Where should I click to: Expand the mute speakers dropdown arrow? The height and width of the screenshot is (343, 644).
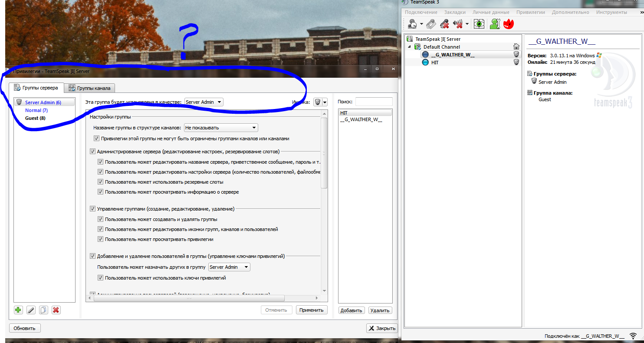point(467,24)
